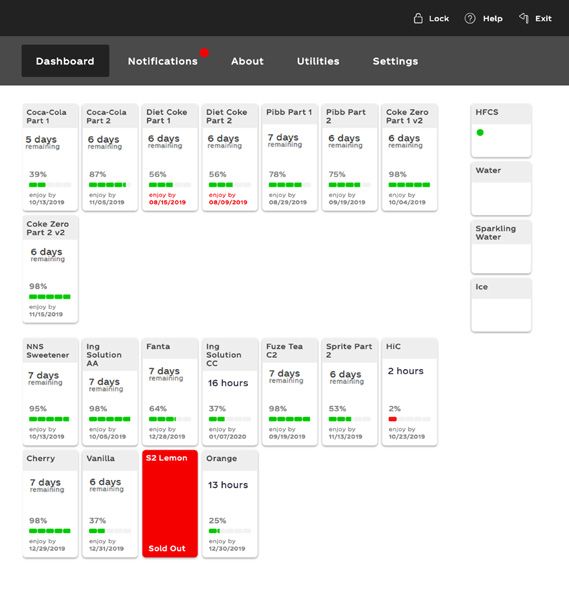Open the Utilities tab
The width and height of the screenshot is (569, 591).
point(318,61)
